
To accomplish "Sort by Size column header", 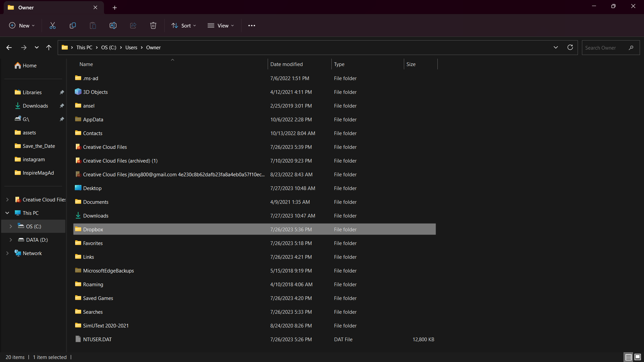I will pos(421,64).
